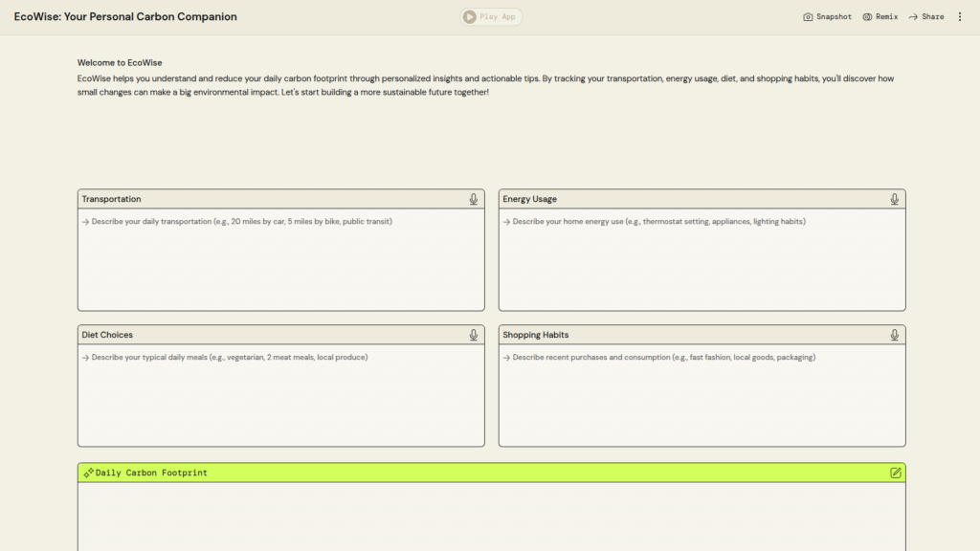Viewport: 980px width, 551px height.
Task: Click into the Energy Usage text area
Action: coord(702,258)
